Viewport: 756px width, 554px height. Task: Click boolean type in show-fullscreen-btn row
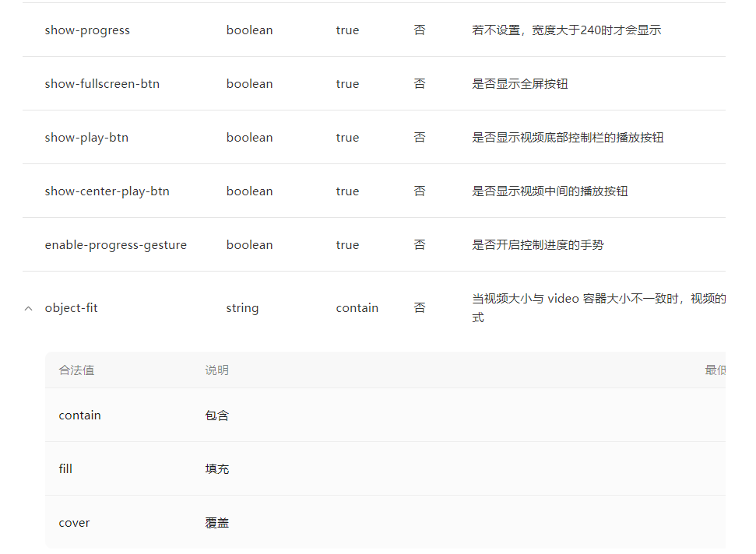coord(250,84)
